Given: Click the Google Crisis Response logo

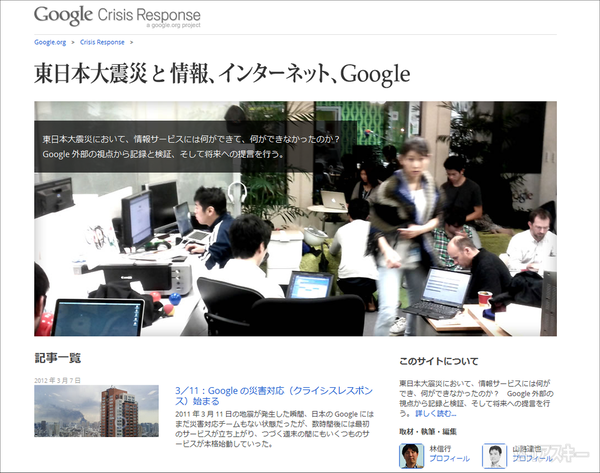Looking at the screenshot, I should pos(117,16).
